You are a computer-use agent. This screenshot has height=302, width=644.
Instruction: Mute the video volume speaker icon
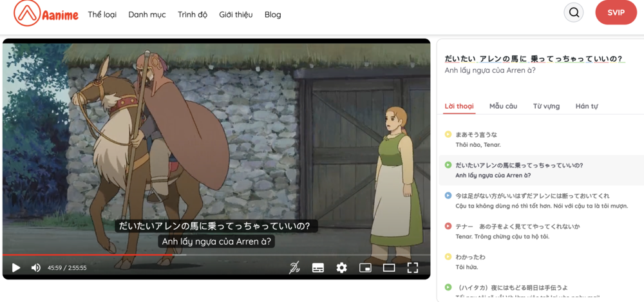36,268
